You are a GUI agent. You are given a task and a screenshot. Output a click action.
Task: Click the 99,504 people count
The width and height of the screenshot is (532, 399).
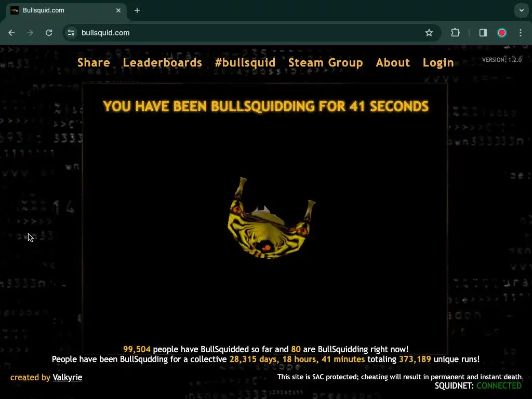(137, 350)
